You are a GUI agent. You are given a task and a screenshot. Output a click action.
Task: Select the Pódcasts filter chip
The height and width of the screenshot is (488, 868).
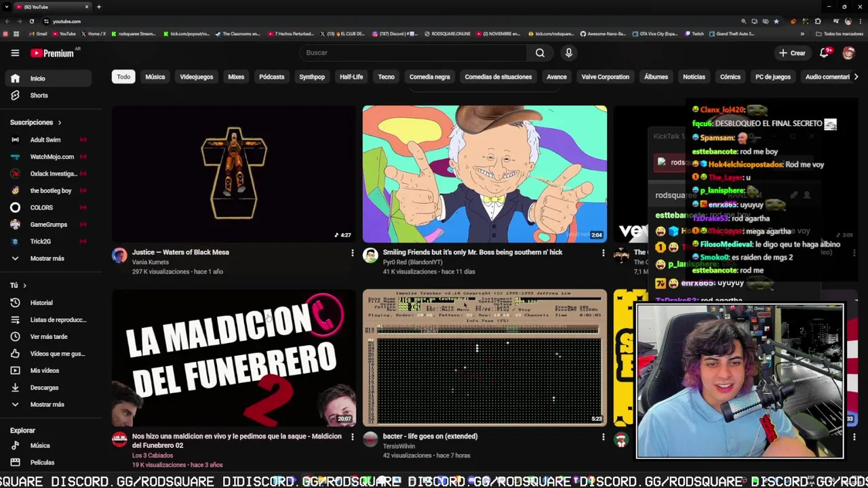[x=272, y=77]
